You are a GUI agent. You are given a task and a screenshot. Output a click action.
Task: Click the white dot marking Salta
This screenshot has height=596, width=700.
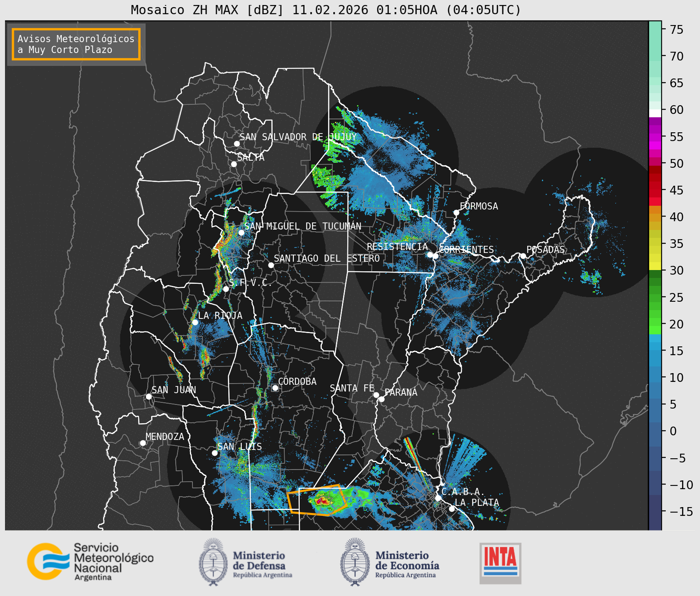234,164
